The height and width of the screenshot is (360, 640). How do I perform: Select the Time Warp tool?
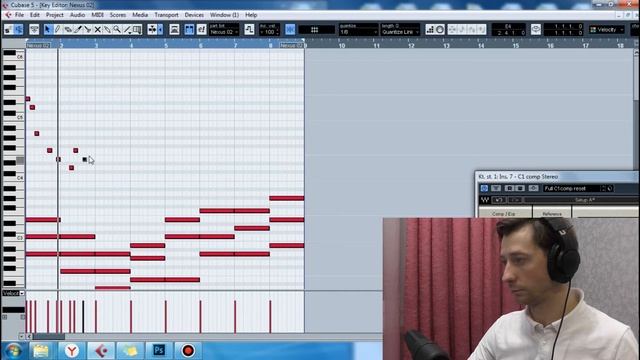[x=137, y=29]
